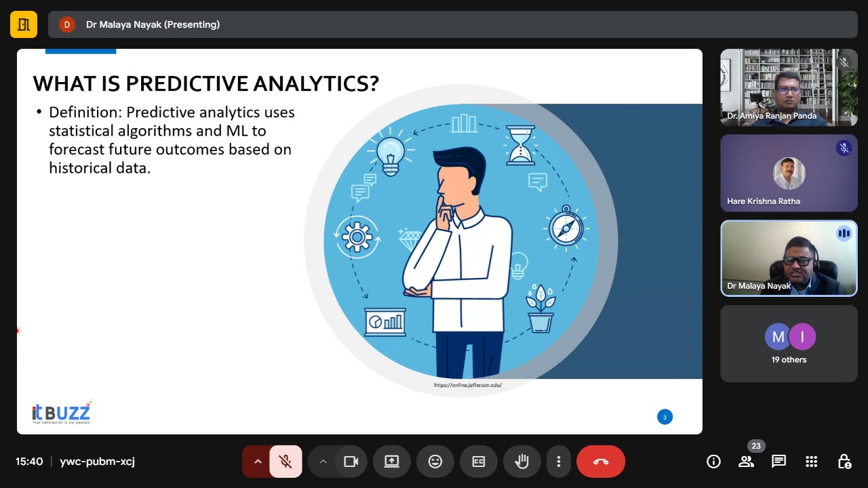Send a reaction with emoji button
This screenshot has width=868, height=488.
(x=435, y=462)
